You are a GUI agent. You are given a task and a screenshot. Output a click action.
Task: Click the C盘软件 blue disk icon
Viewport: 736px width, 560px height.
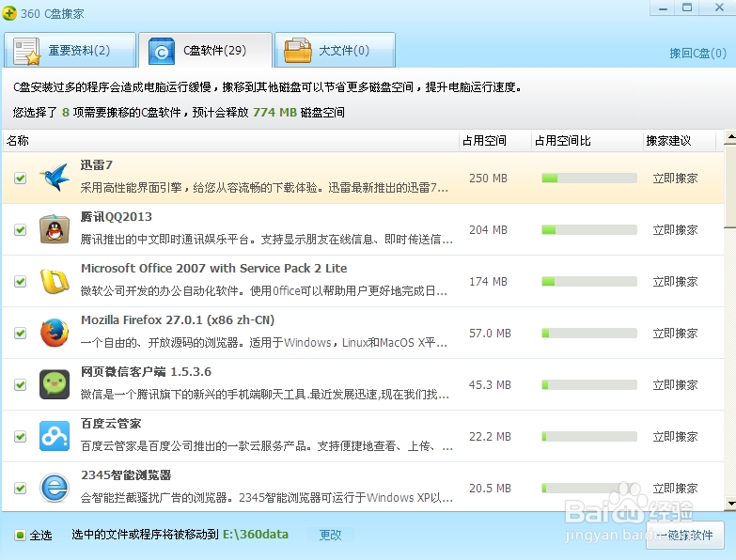coord(162,51)
